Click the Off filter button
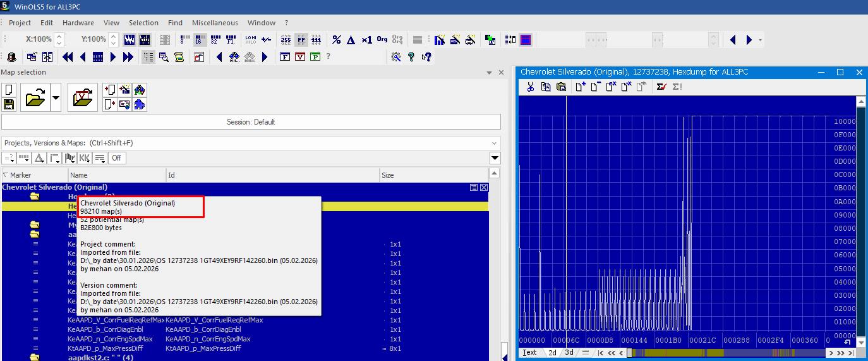The height and width of the screenshot is (361, 868). [x=116, y=158]
